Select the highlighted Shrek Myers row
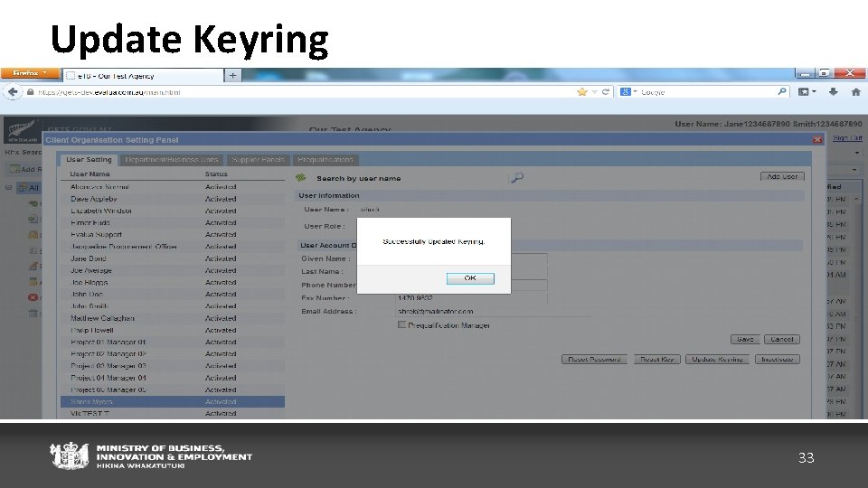 point(172,401)
